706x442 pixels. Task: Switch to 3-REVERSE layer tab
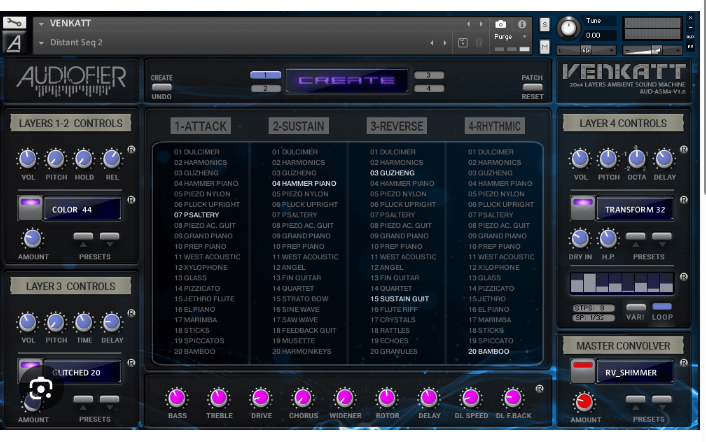[397, 126]
